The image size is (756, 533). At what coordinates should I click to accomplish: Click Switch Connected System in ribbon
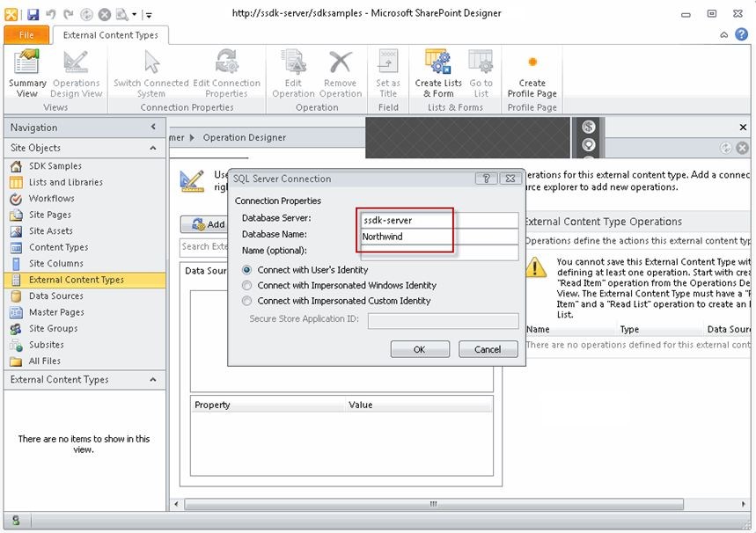[150, 74]
